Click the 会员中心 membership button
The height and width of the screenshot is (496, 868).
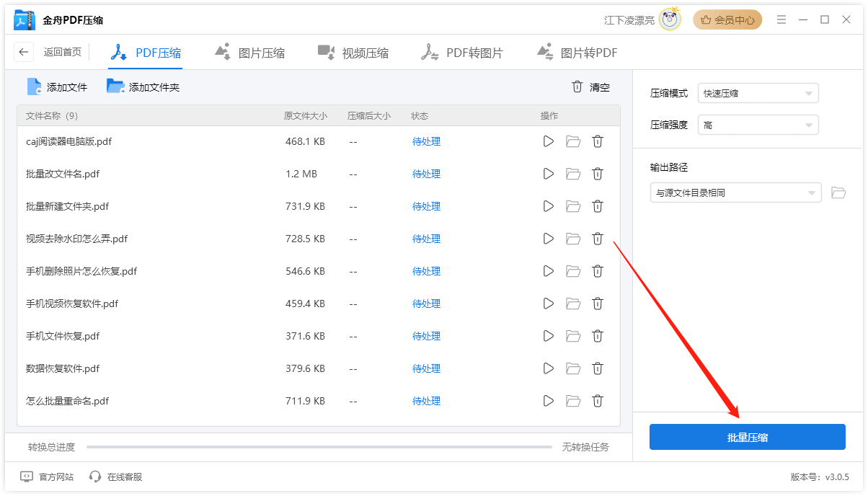click(727, 19)
